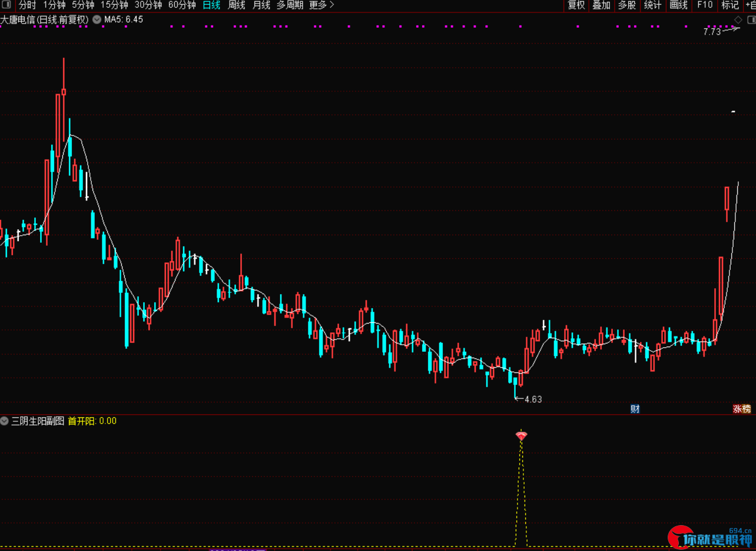The width and height of the screenshot is (756, 551).
Task: Switch to 周线 weekly chart
Action: coord(237,5)
